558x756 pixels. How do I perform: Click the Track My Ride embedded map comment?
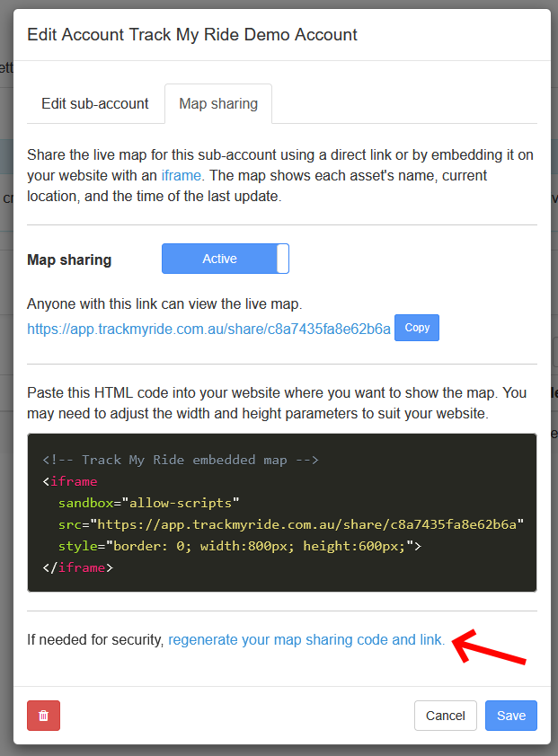click(x=181, y=460)
